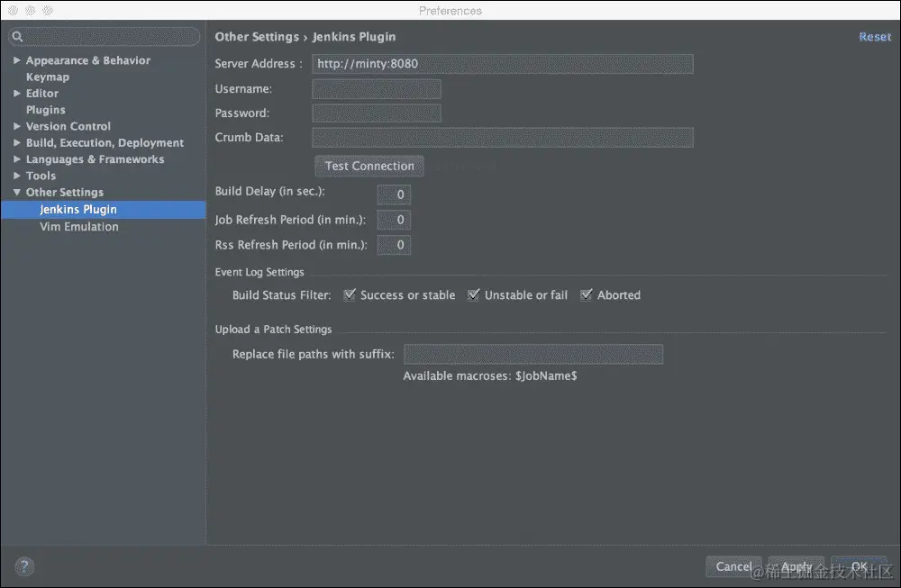Click Job Refresh Period field

point(394,220)
